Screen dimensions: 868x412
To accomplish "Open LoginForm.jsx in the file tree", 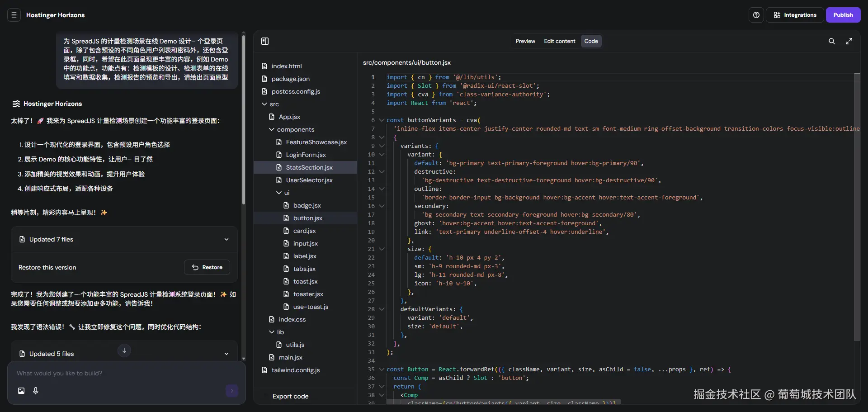I will click(x=306, y=155).
